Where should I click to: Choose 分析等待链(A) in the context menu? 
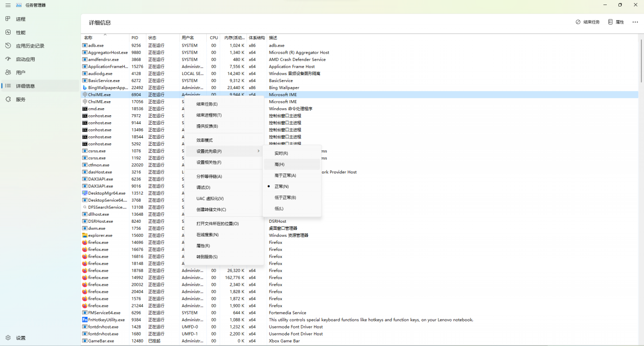(x=223, y=177)
